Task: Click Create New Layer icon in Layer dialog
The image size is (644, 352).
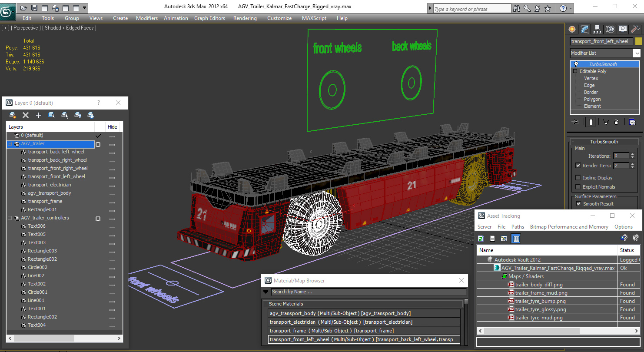Action: click(x=13, y=115)
